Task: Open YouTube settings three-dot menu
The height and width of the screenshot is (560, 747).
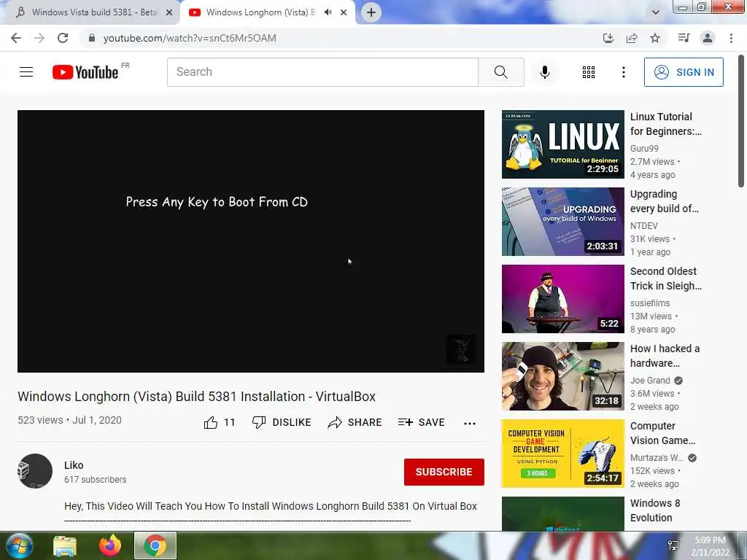Action: click(623, 72)
